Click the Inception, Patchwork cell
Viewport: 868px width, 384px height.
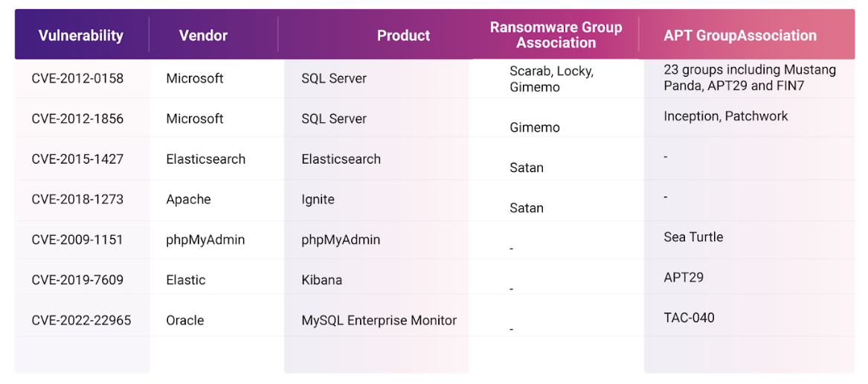click(x=725, y=116)
